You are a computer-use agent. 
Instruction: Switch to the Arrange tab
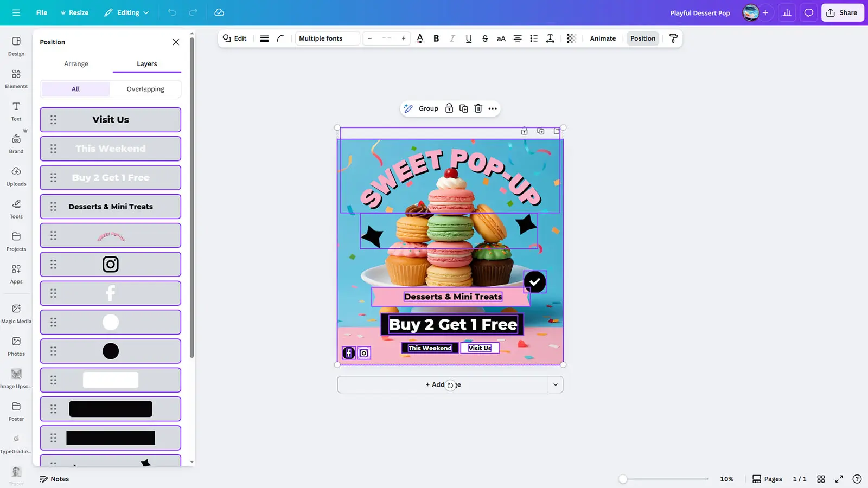(76, 63)
